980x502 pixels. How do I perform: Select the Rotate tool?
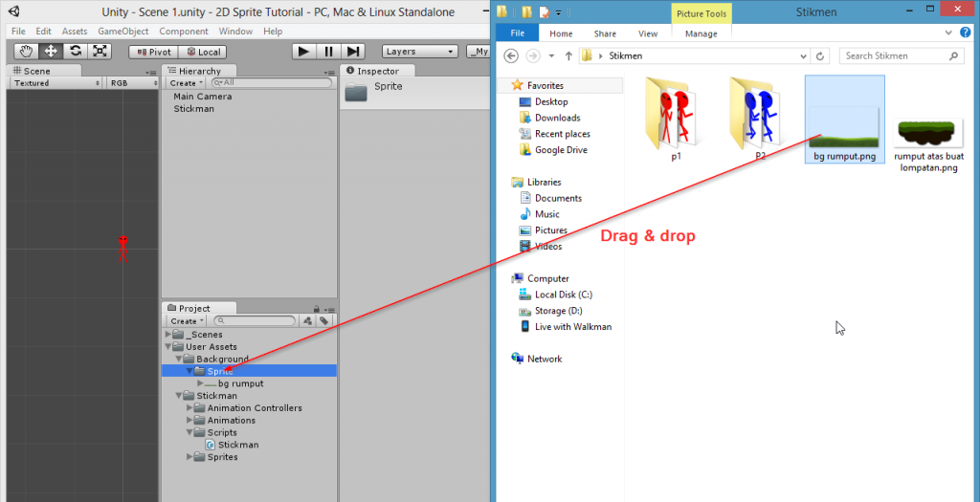point(76,52)
